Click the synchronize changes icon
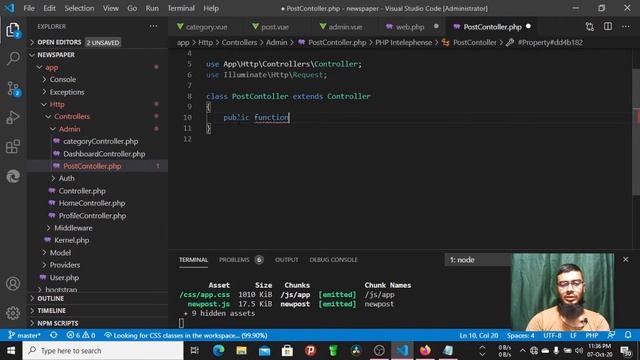Image resolution: width=640 pixels, height=360 pixels. click(x=53, y=336)
